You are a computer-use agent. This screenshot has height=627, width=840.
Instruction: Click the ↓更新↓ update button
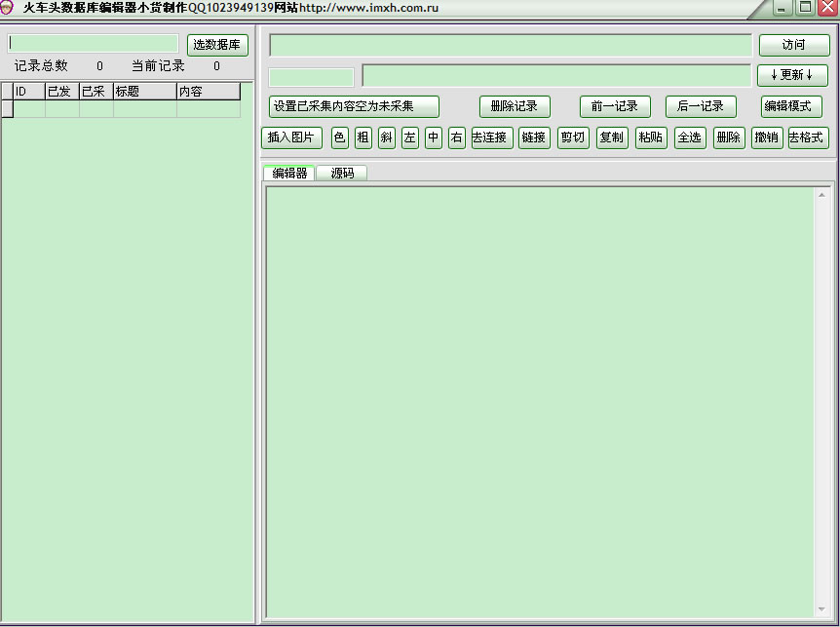[x=791, y=76]
